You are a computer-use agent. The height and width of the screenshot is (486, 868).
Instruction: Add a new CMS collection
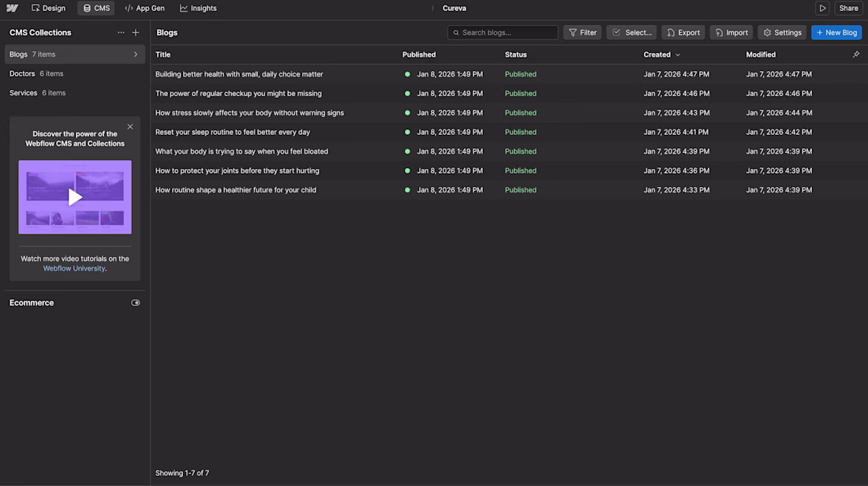tap(136, 32)
